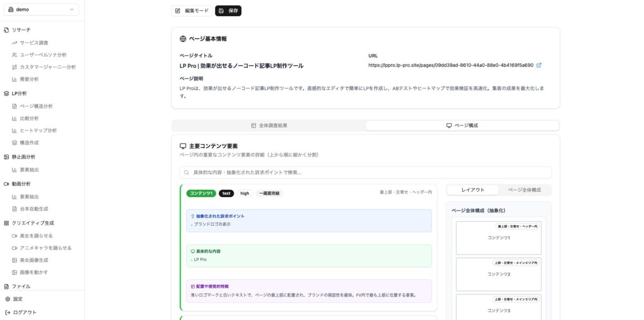
Task: Click the 保存 button
Action: (x=228, y=11)
